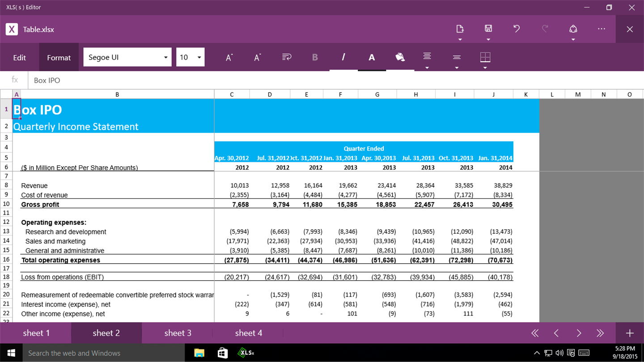The height and width of the screenshot is (362, 644).
Task: Open the touch keyboard from the tray
Action: pos(584,353)
